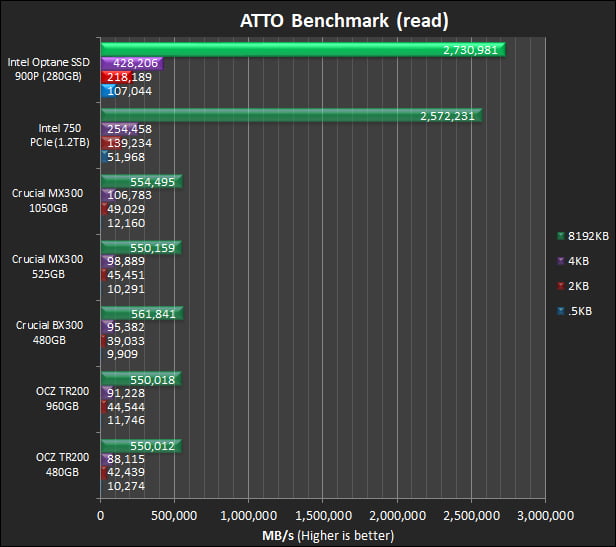Click the 106,783 data label
The width and height of the screenshot is (616, 547).
click(129, 195)
